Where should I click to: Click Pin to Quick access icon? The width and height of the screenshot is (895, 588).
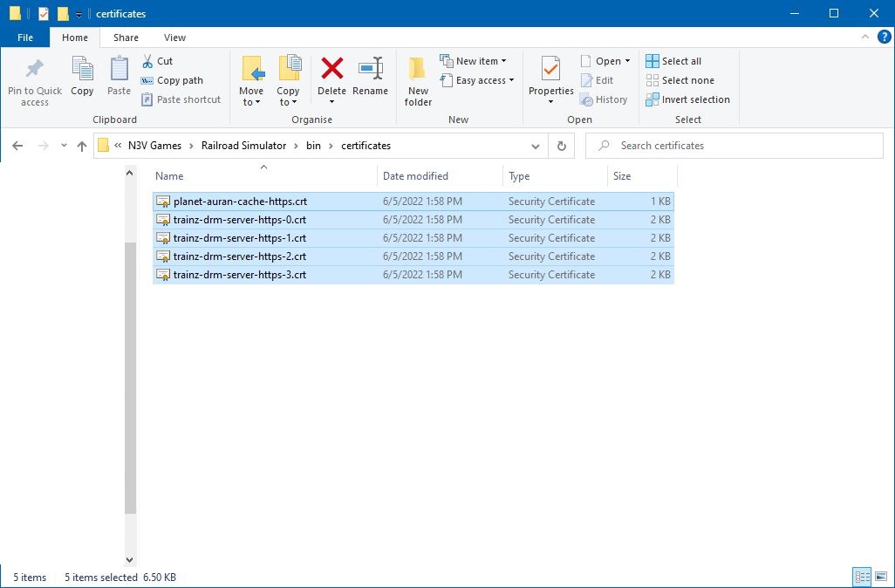(x=34, y=69)
